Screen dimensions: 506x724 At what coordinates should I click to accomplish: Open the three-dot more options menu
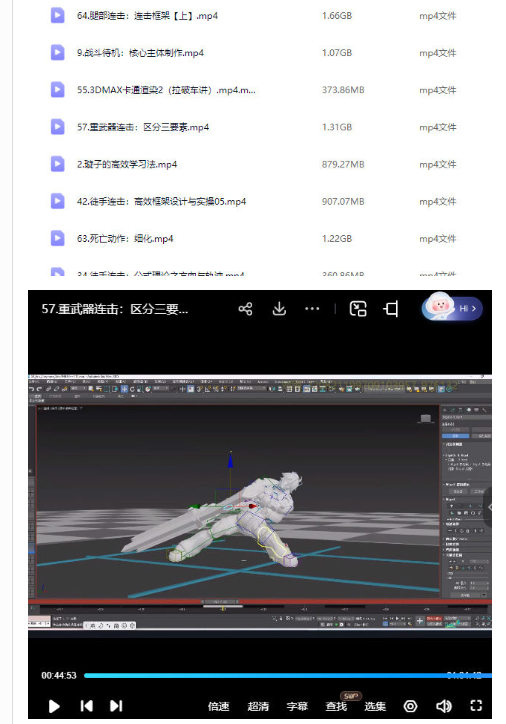312,308
